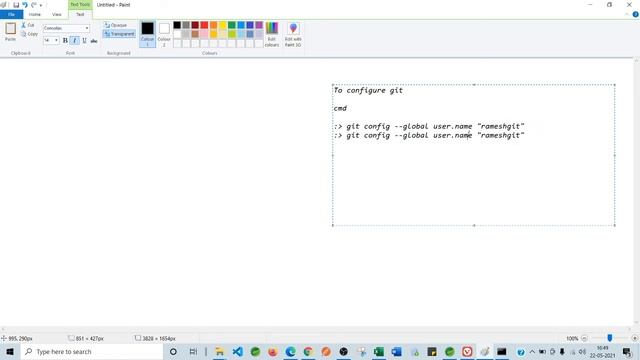Toggle italic formatting

pyautogui.click(x=75, y=40)
